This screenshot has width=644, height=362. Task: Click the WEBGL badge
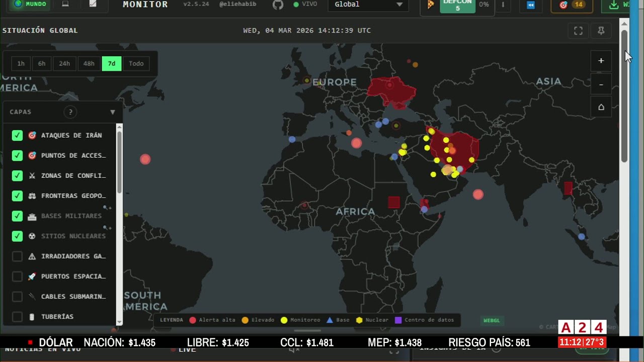pos(492,320)
